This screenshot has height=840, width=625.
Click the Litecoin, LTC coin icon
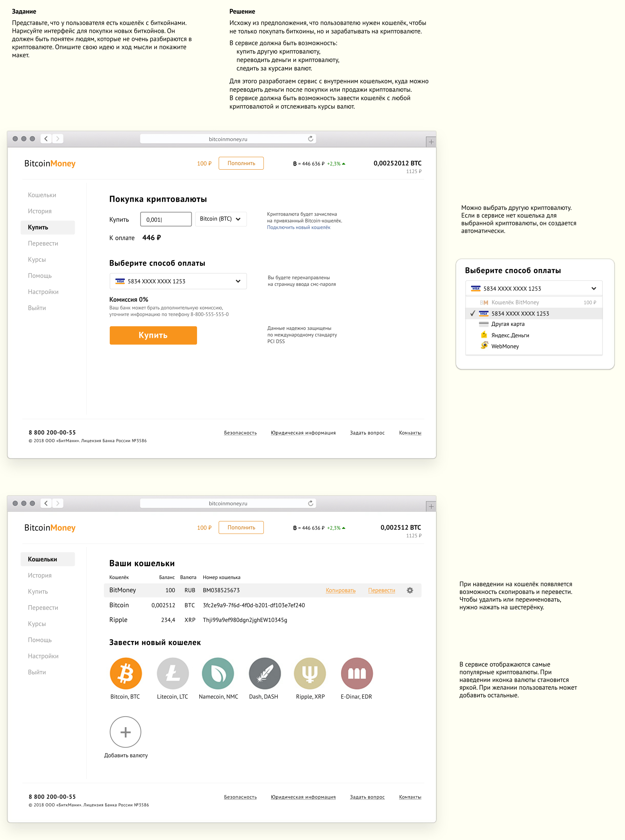pos(172,673)
